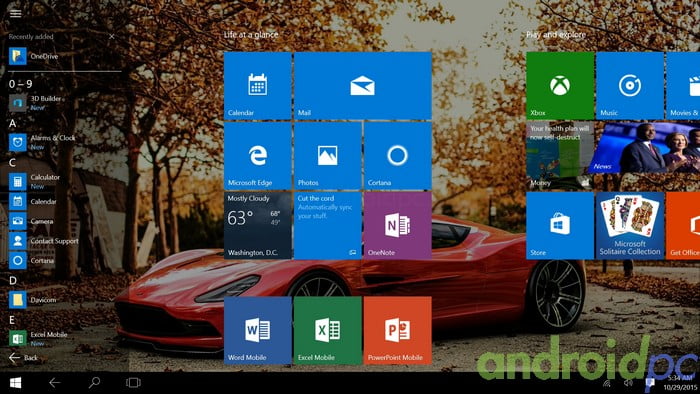Select the letter E group header
The height and width of the screenshot is (394, 700).
click(x=12, y=319)
